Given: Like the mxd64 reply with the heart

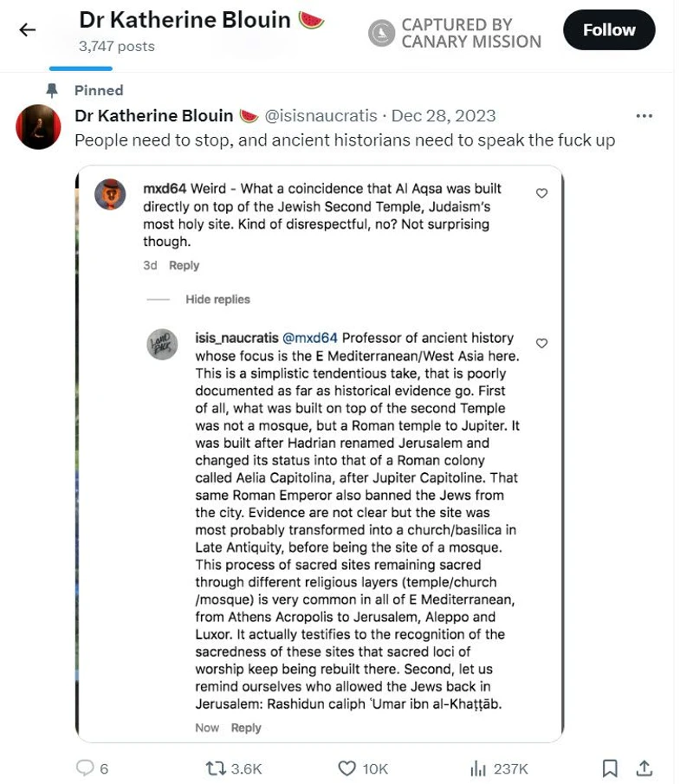Looking at the screenshot, I should pyautogui.click(x=541, y=194).
